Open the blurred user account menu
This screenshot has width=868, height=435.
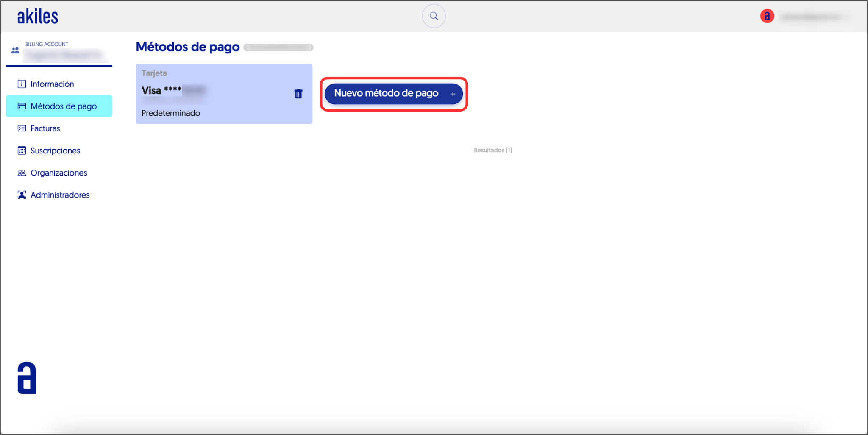pyautogui.click(x=814, y=17)
